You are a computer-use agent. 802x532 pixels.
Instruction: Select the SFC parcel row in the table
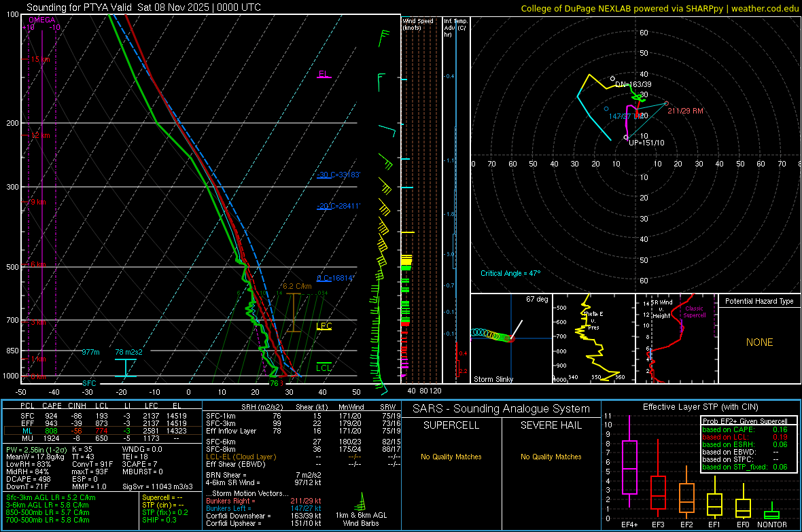point(103,416)
